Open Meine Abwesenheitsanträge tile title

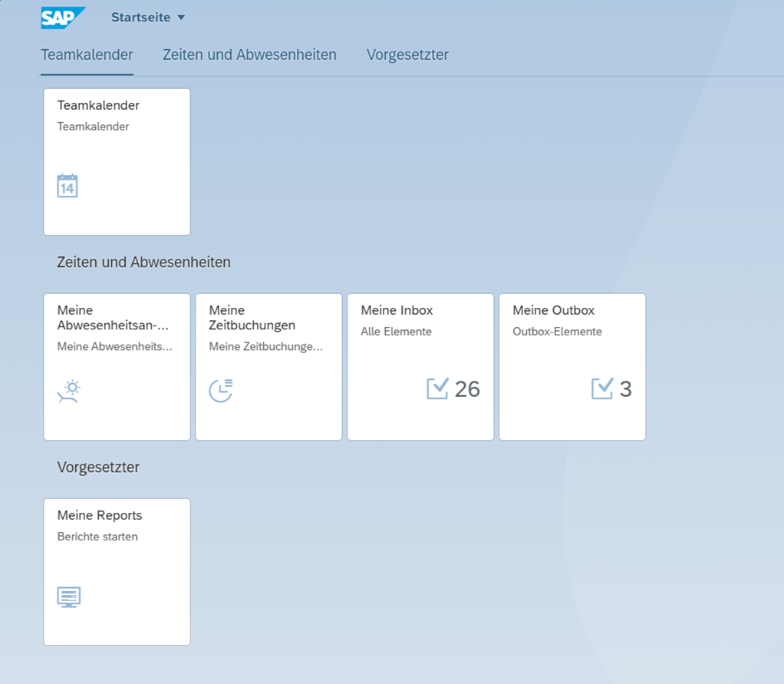click(112, 318)
